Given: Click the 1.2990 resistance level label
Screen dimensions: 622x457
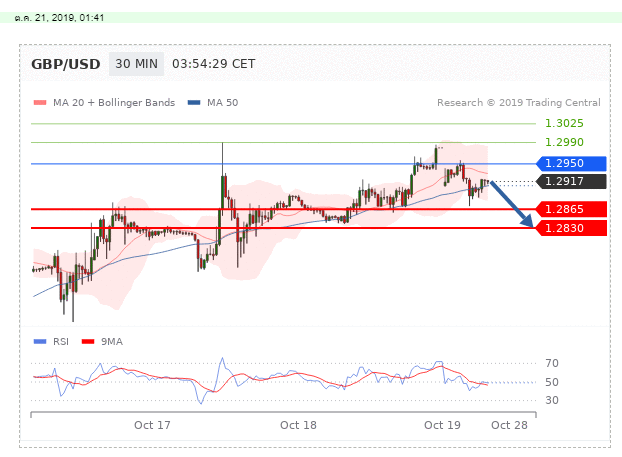Looking at the screenshot, I should (x=564, y=142).
